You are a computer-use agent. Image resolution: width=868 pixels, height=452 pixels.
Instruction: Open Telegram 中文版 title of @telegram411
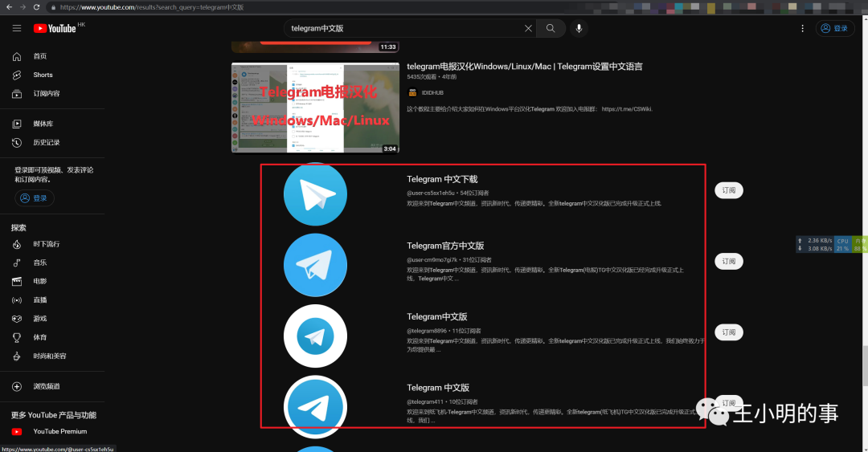point(438,387)
